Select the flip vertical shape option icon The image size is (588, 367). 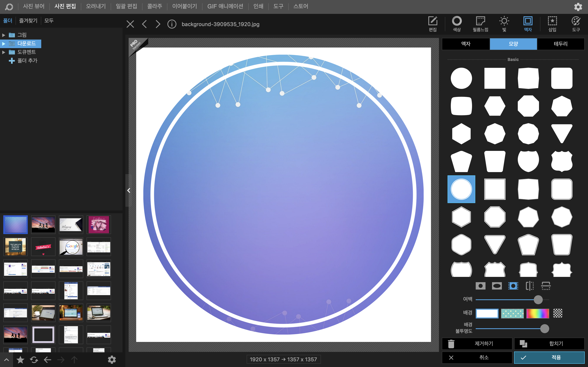[546, 286]
